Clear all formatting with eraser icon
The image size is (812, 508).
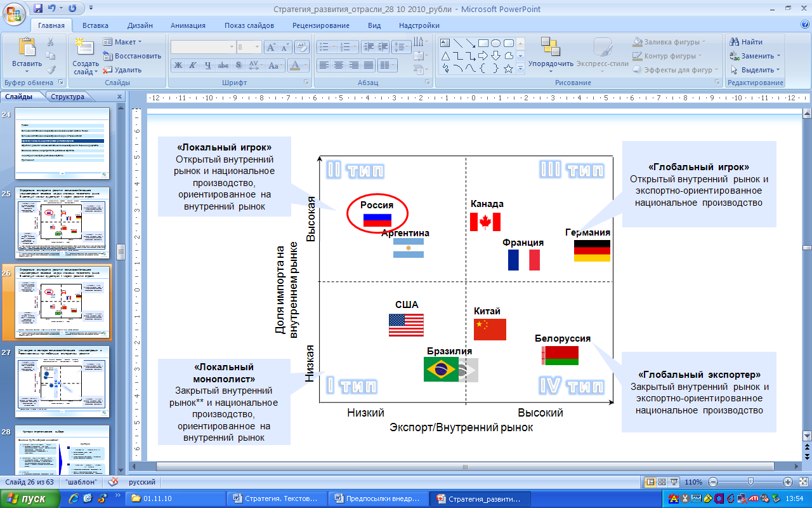point(302,47)
